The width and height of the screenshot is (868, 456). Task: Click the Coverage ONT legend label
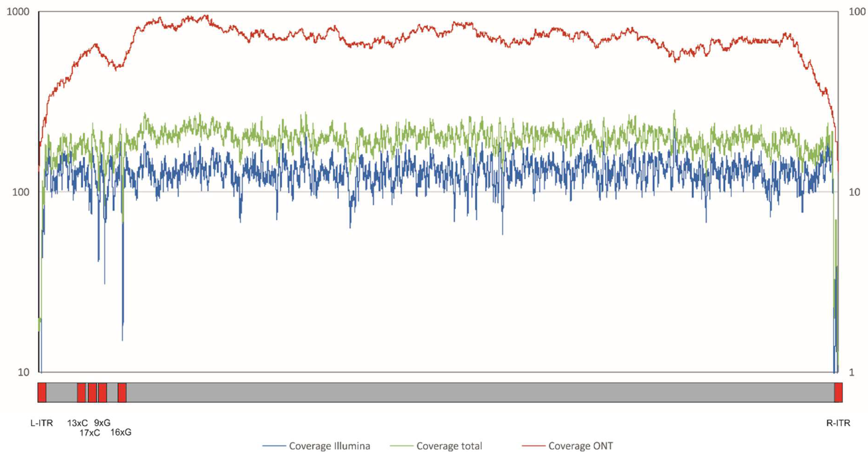pos(580,446)
